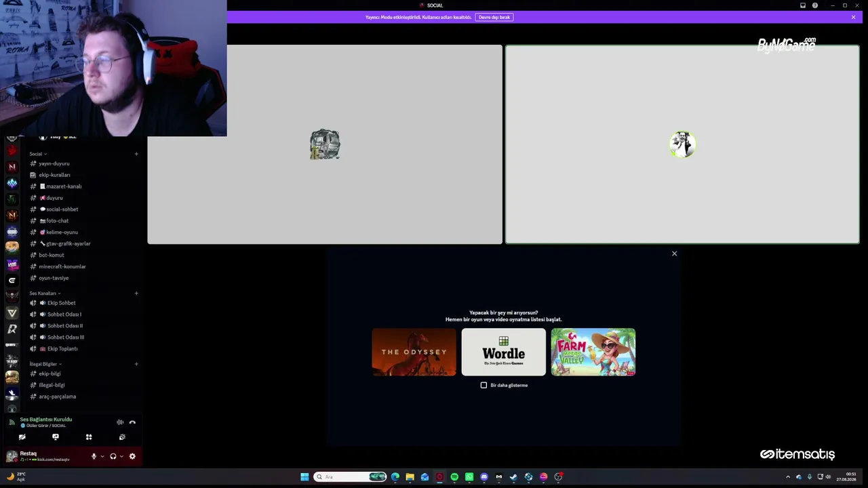Select the left participant's avatar tile
The height and width of the screenshot is (488, 868).
(325, 144)
